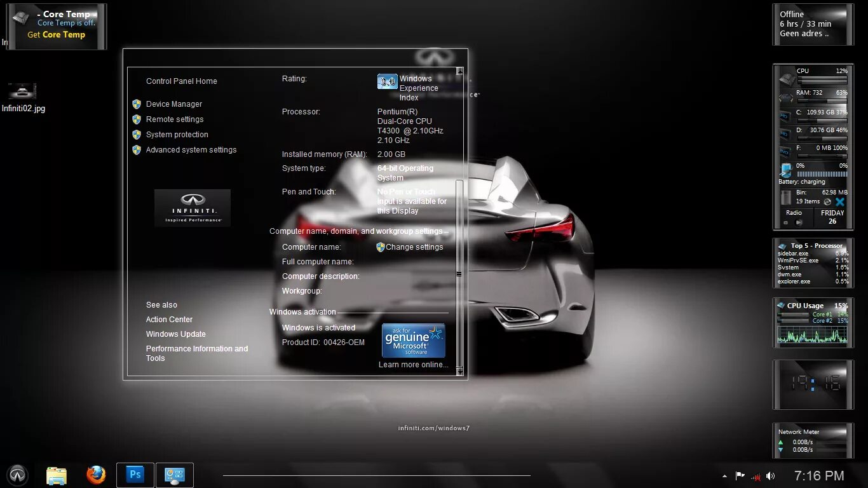Click the D: drive HD icon in the gadget

pos(785,134)
